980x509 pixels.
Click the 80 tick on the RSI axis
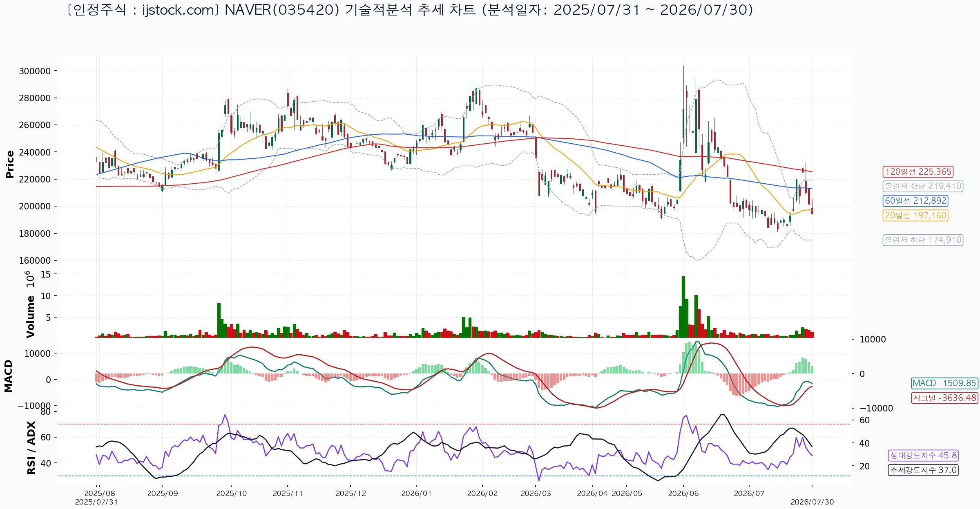(46, 411)
